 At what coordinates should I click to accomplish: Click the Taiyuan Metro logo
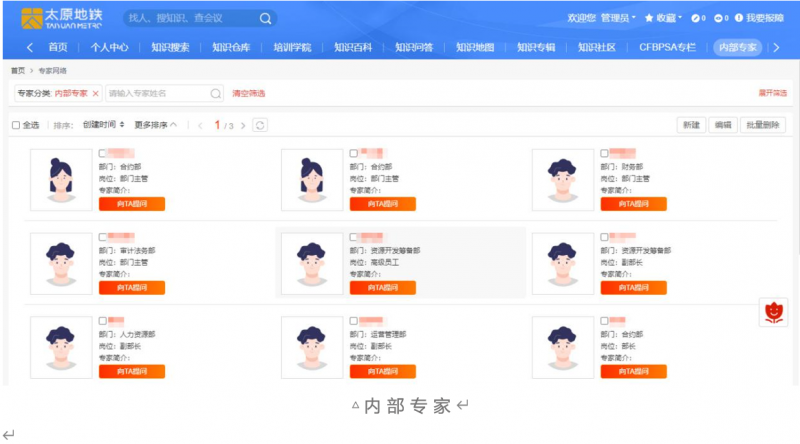tap(60, 18)
